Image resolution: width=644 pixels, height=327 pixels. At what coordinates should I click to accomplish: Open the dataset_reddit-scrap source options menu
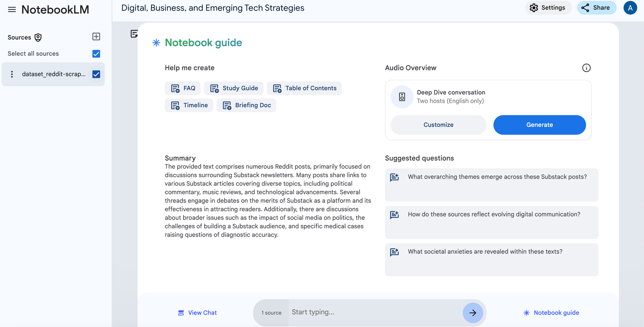tap(12, 74)
